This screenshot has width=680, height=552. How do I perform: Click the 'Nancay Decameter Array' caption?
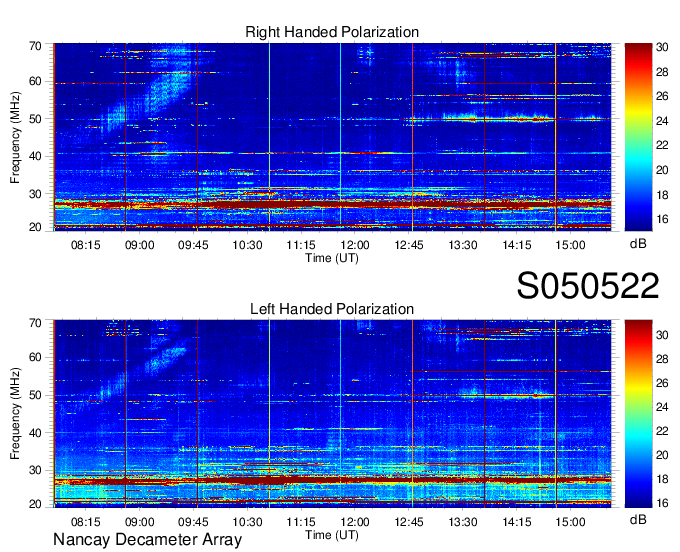147,540
